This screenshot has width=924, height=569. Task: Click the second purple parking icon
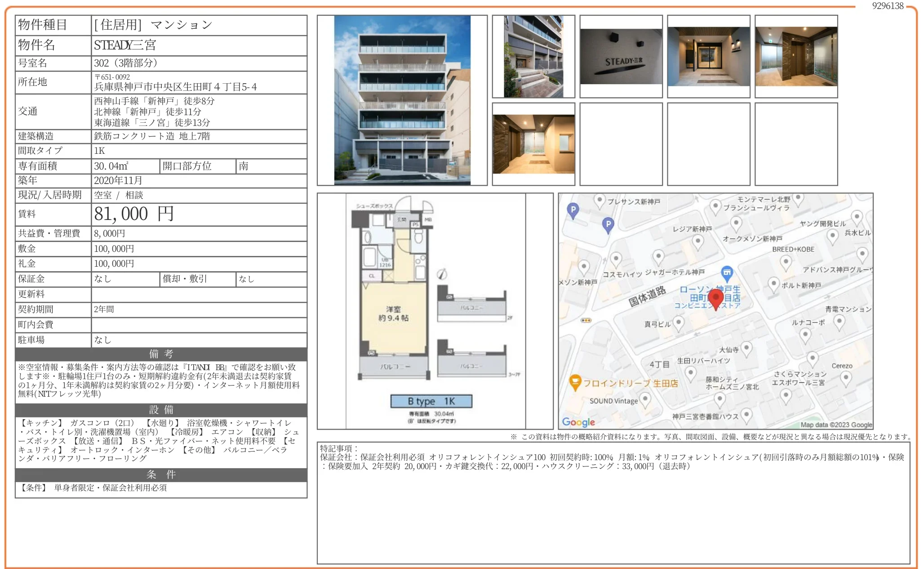[x=608, y=224]
